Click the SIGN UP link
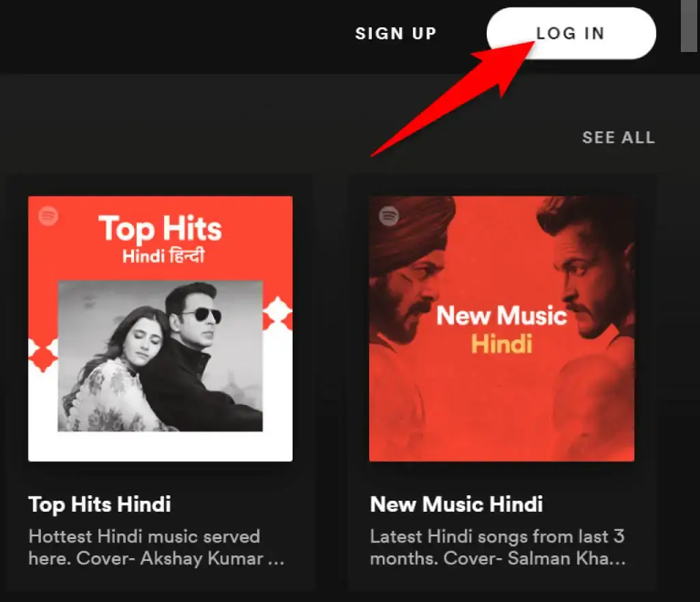 (396, 33)
